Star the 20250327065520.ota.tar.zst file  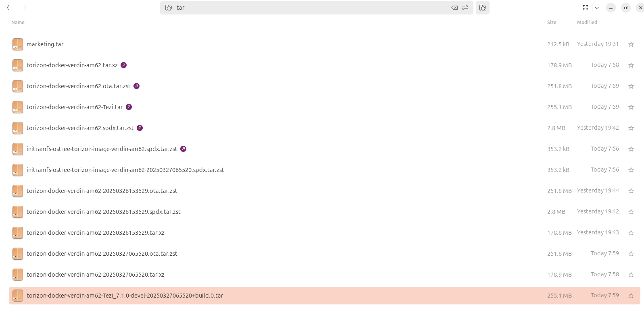point(631,254)
